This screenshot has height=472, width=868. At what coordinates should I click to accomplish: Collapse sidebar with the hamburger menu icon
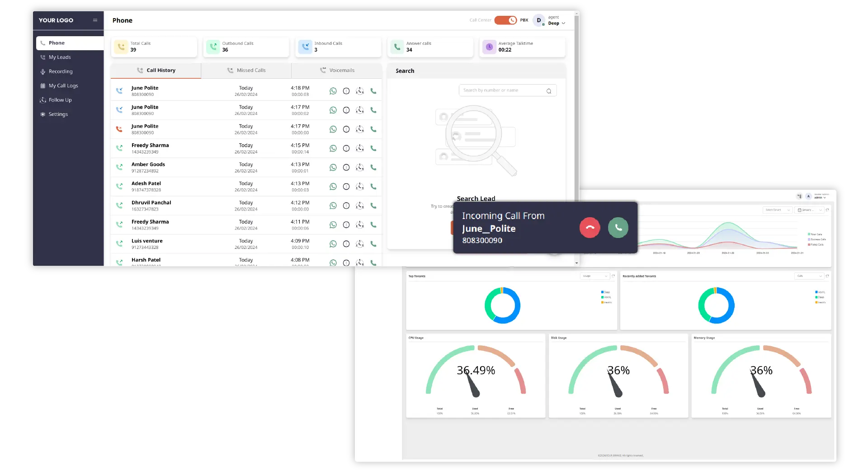(95, 20)
